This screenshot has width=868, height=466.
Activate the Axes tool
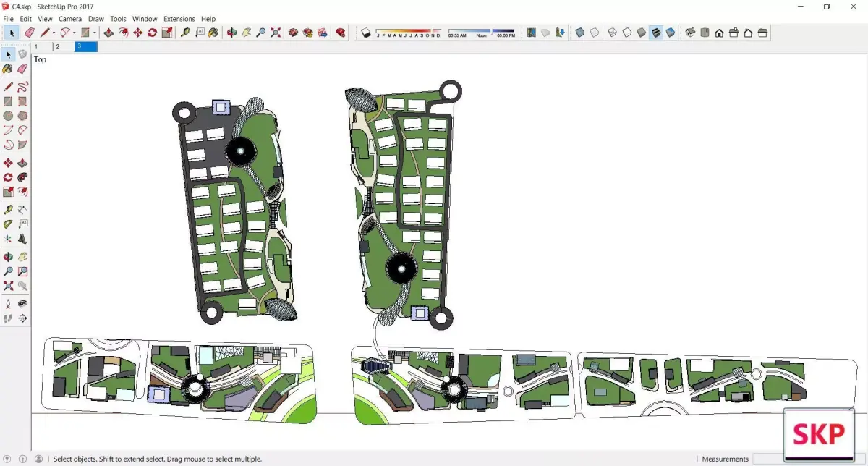point(8,238)
